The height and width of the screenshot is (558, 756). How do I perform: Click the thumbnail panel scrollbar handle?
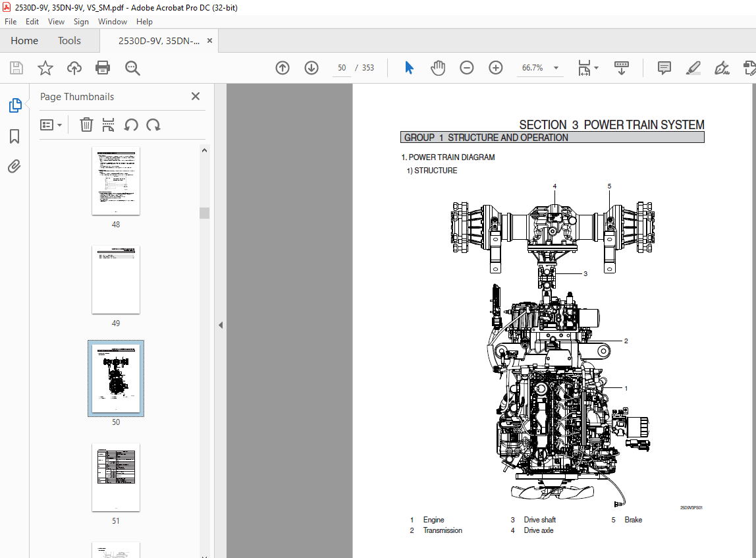click(x=204, y=213)
